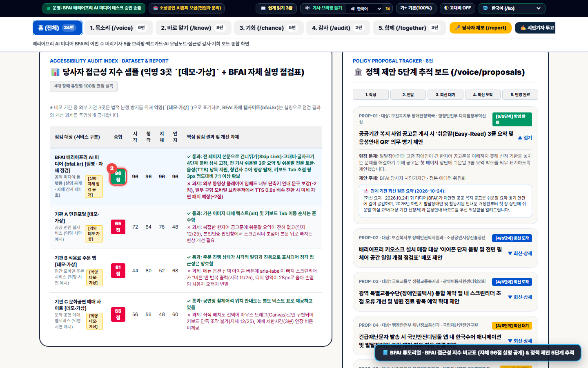Image resolution: width=588 pixels, height=368 pixels.
Task: Click 기관 C's 인지 score 60
Action: point(175,314)
